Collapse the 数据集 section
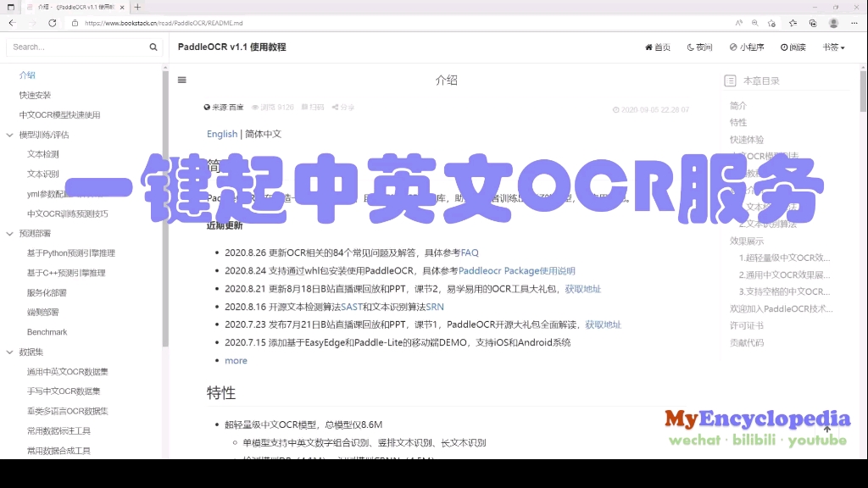This screenshot has height=488, width=868. coord(9,352)
